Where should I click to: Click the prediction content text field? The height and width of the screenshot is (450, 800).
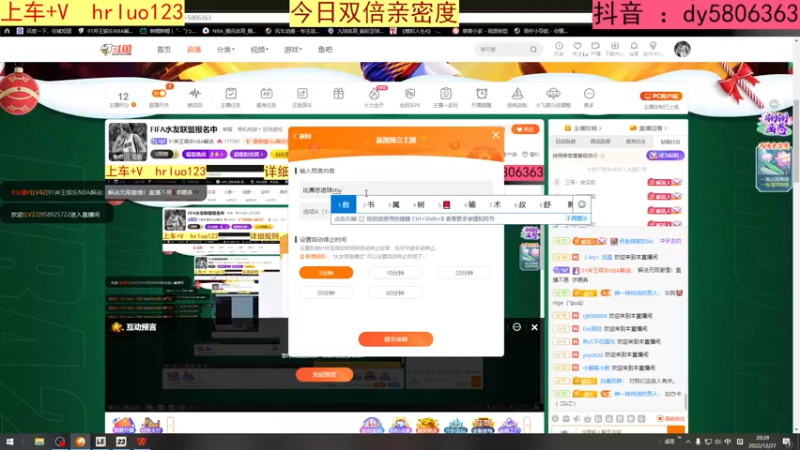(x=396, y=190)
